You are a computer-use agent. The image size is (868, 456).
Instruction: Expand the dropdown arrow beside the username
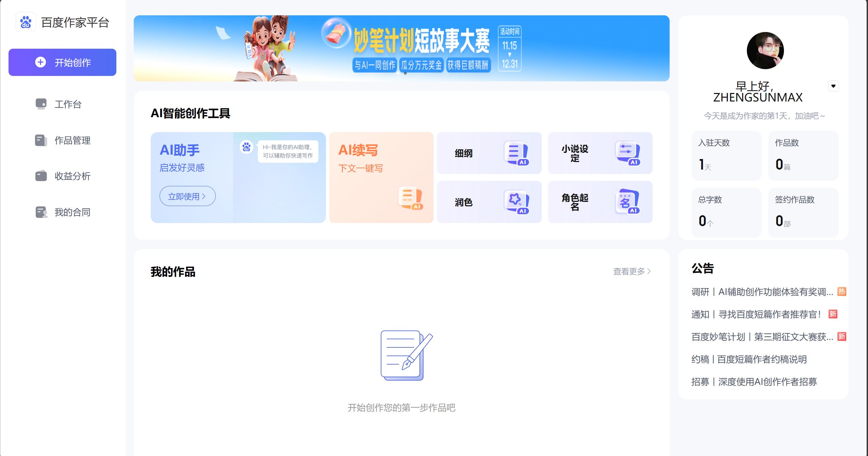point(833,86)
